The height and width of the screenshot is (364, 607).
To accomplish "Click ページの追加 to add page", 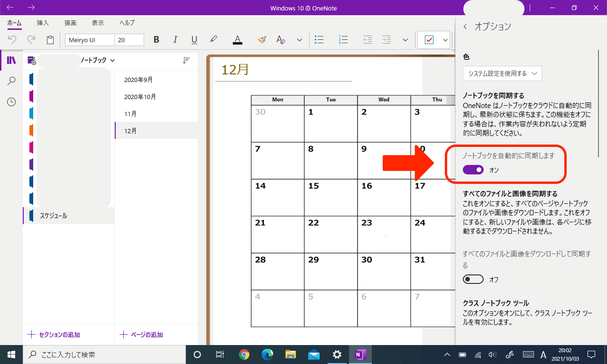I will click(141, 335).
